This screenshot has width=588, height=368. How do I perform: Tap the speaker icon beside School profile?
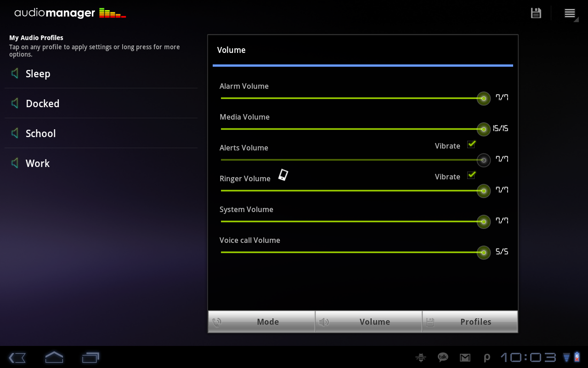coord(14,133)
